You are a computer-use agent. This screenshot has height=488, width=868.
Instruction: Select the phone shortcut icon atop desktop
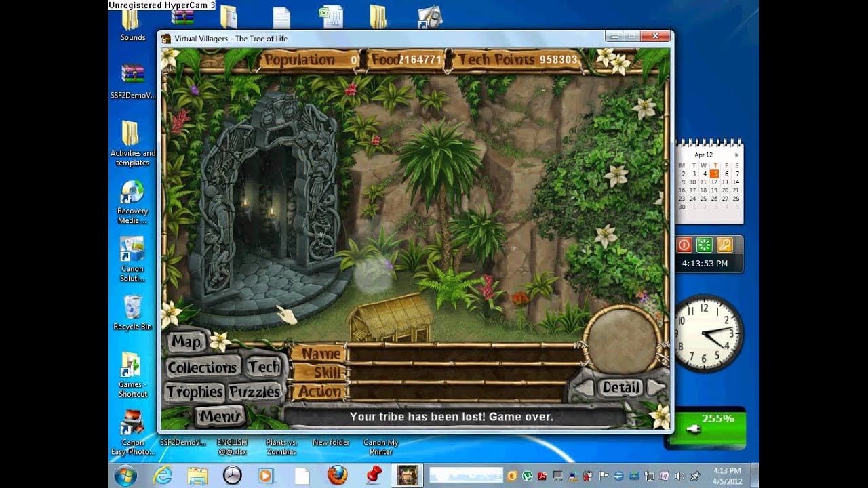[x=430, y=17]
